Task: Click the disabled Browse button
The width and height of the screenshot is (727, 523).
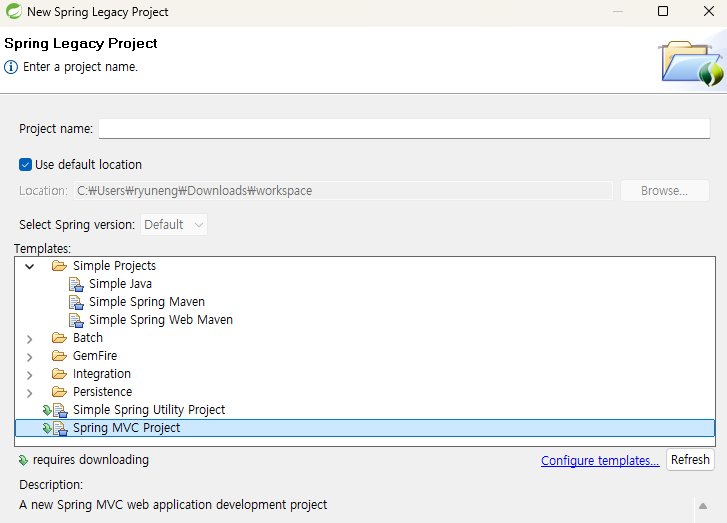Action: [x=664, y=191]
